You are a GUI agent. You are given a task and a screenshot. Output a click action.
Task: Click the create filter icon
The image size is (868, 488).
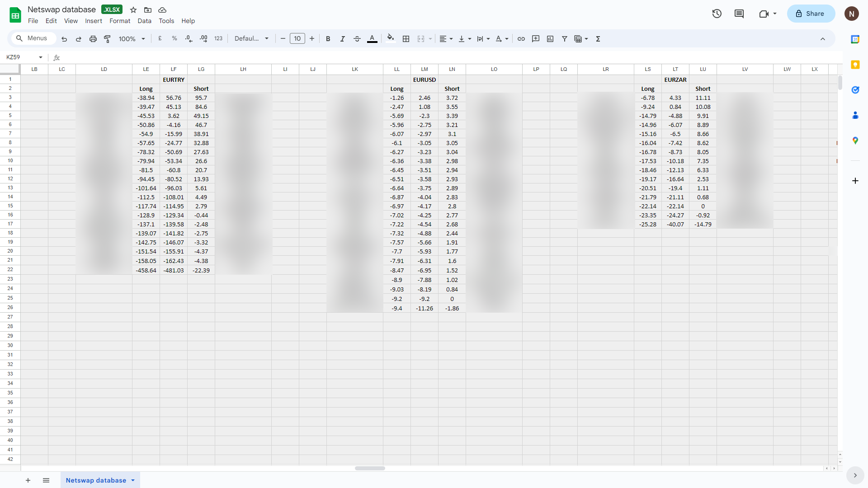[x=565, y=39]
